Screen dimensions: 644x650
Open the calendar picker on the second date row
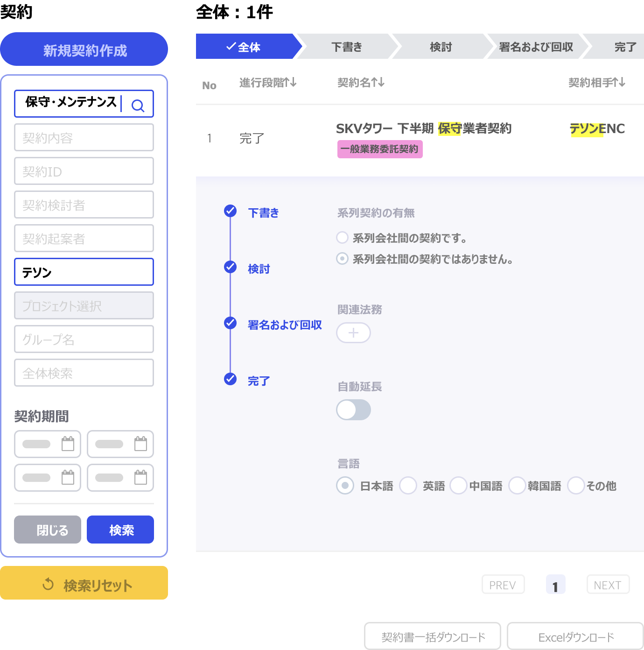pos(68,478)
